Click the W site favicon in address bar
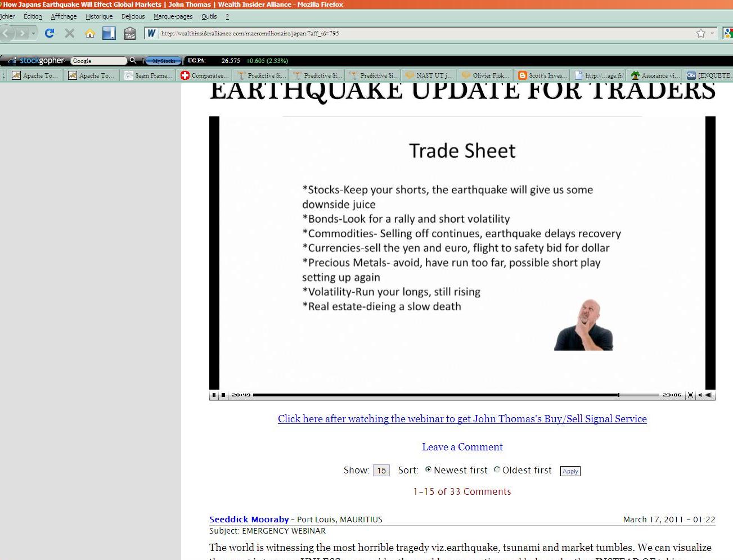 (x=151, y=33)
